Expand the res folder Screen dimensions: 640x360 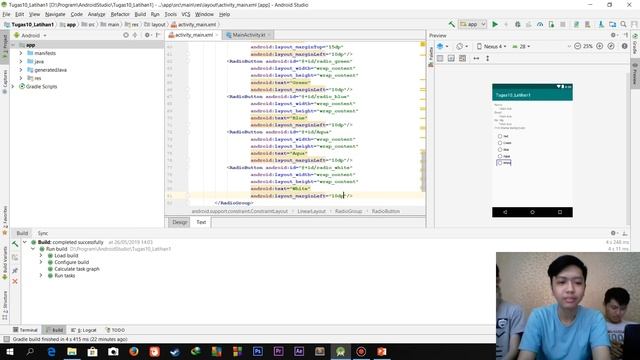tap(21, 78)
